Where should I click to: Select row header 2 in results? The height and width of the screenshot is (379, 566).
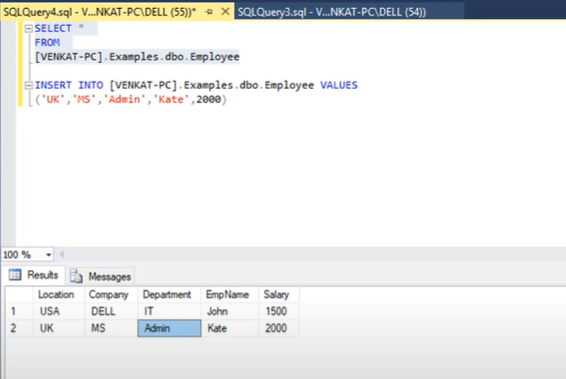(19, 328)
